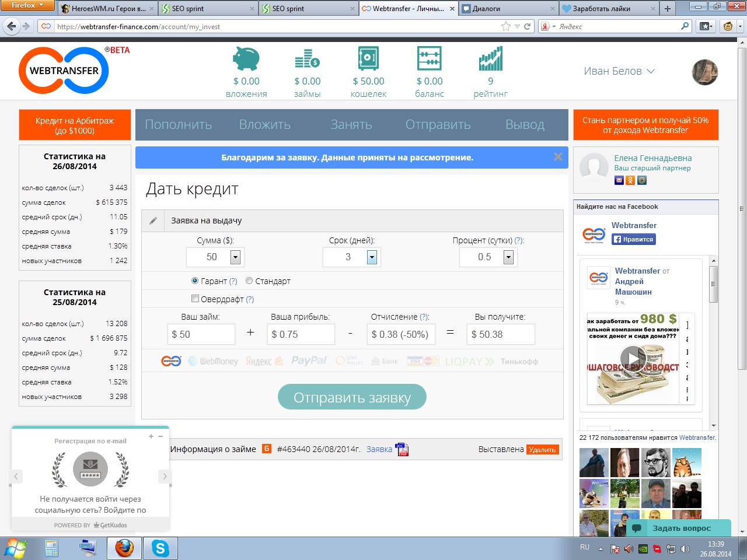
Task: Open the Пополнить menu item
Action: click(178, 125)
